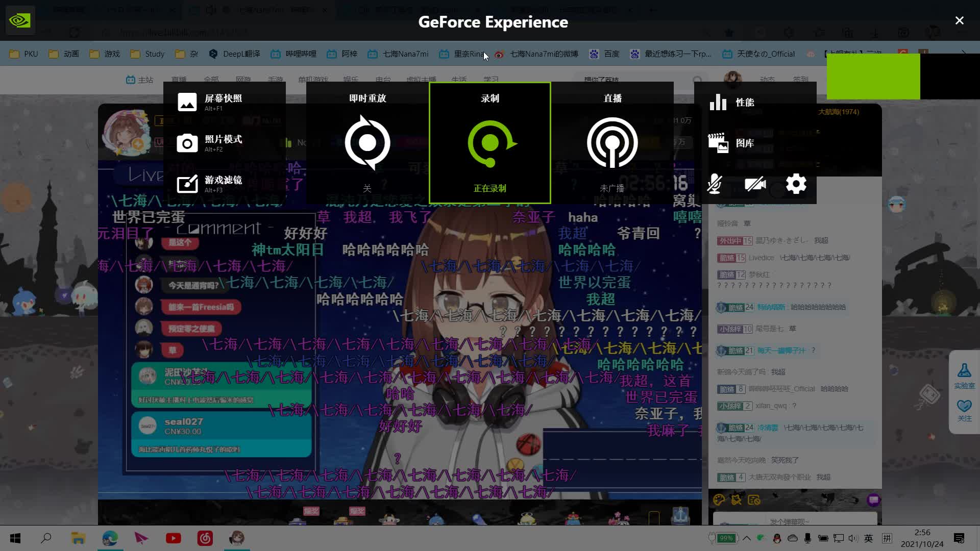Open the emoji picker above chat input
Screen dimensions: 980x551
coord(719,500)
